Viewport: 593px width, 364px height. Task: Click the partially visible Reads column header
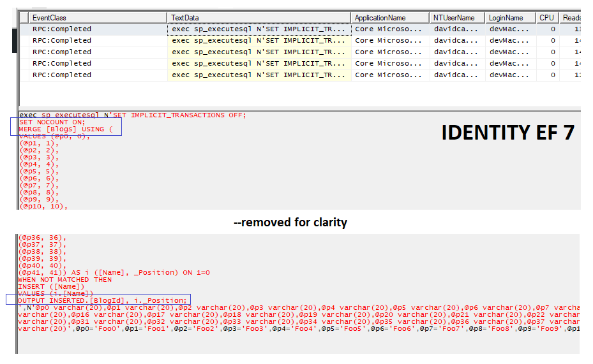(570, 18)
